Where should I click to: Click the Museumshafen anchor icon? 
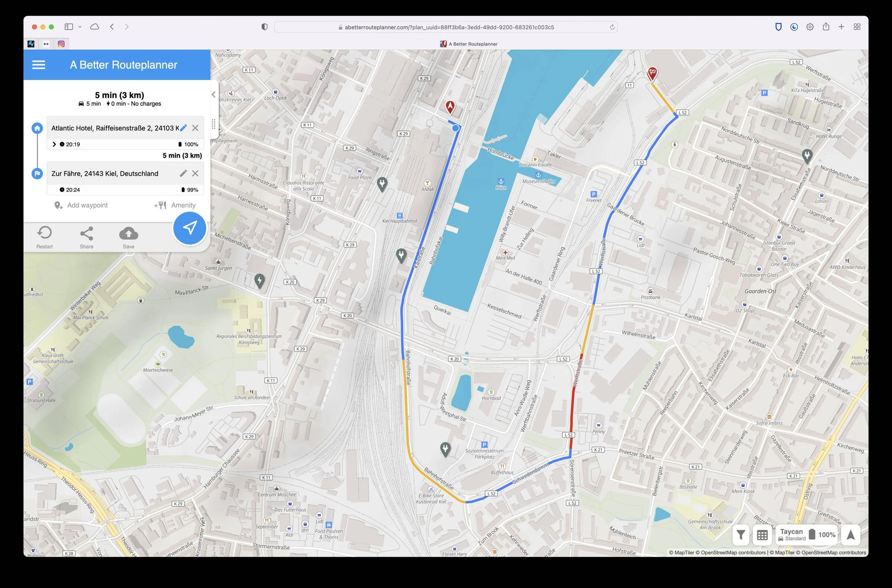click(x=539, y=175)
